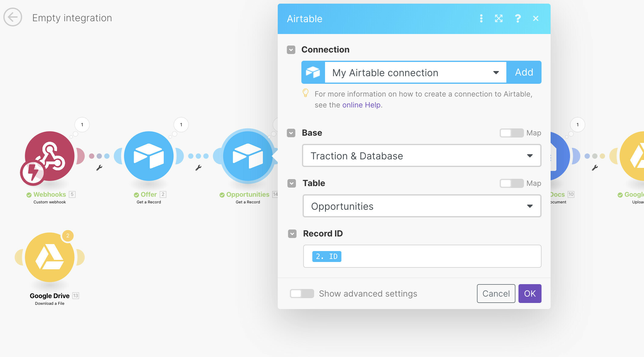The height and width of the screenshot is (357, 644).
Task: Open the Google Drive Download a File module
Action: [49, 257]
